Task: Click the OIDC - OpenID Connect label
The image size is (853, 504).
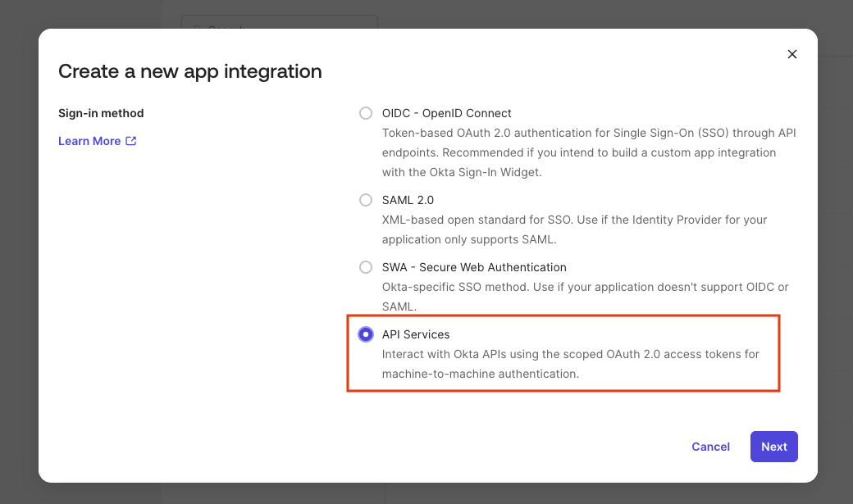Action: click(446, 113)
